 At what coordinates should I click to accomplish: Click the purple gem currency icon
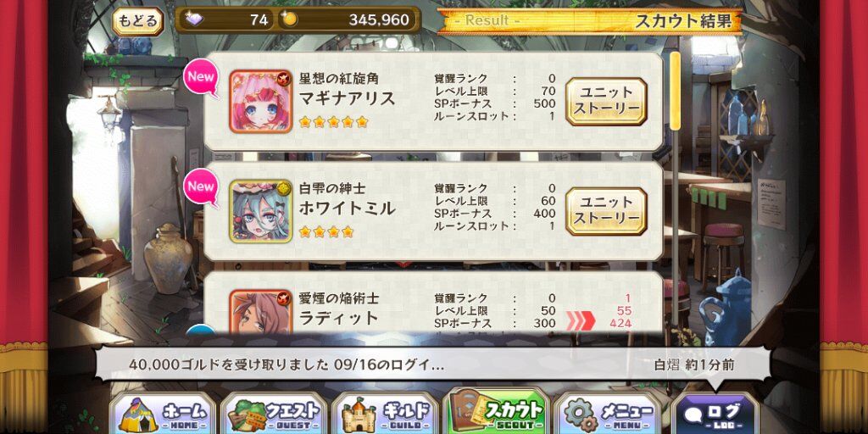pos(193,20)
